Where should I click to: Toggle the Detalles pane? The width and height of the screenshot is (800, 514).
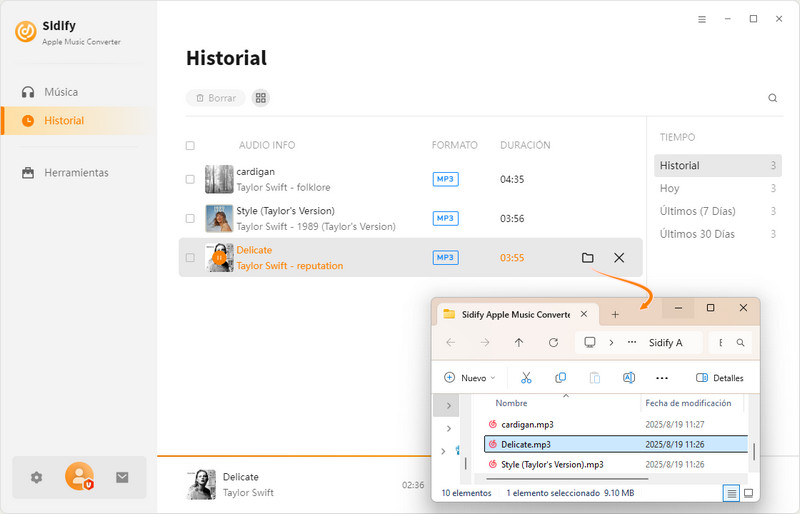click(719, 378)
